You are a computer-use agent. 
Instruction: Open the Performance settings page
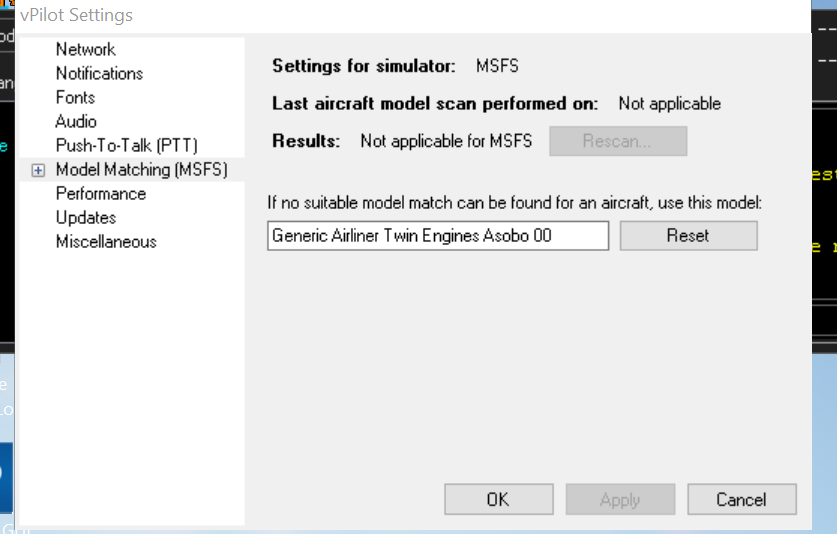point(101,193)
